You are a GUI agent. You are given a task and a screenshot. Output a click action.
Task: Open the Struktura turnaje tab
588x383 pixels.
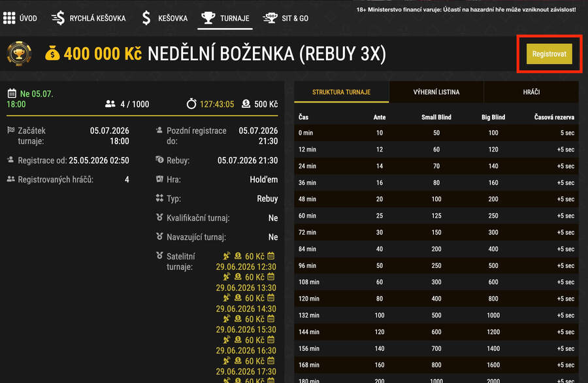[341, 92]
